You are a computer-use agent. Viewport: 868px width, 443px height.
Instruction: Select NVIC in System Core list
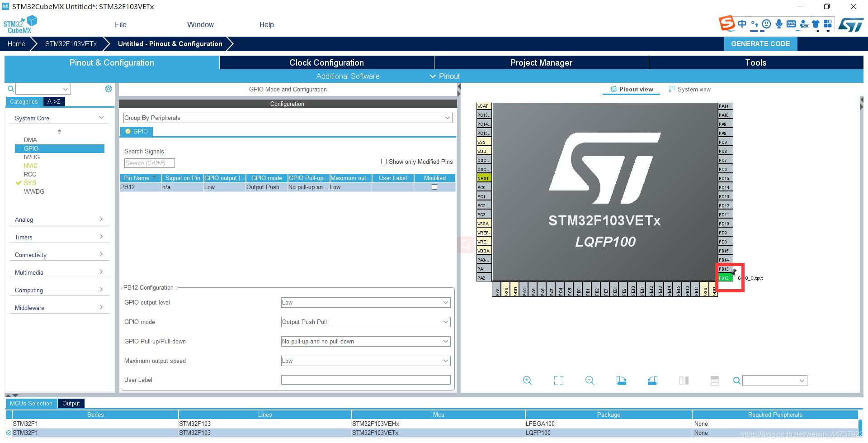(x=30, y=166)
